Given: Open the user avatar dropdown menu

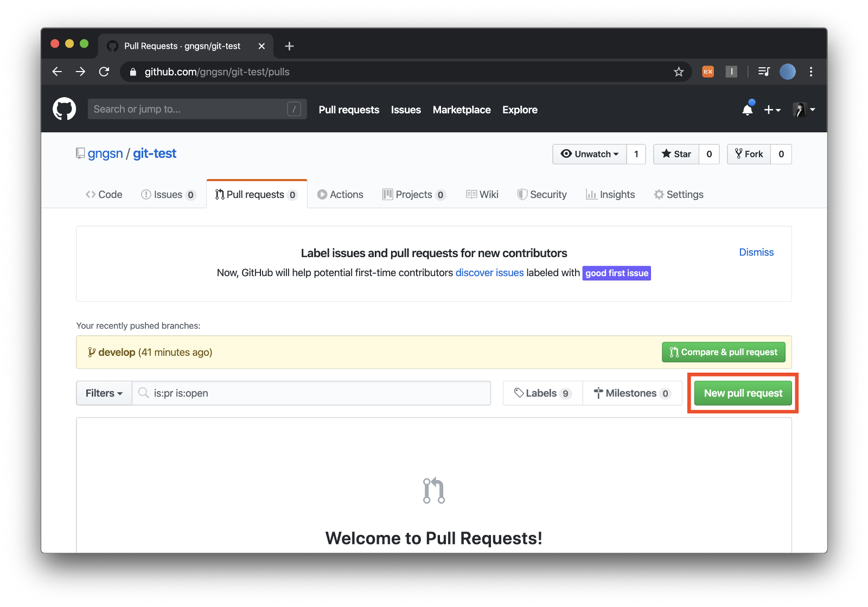Looking at the screenshot, I should point(803,110).
